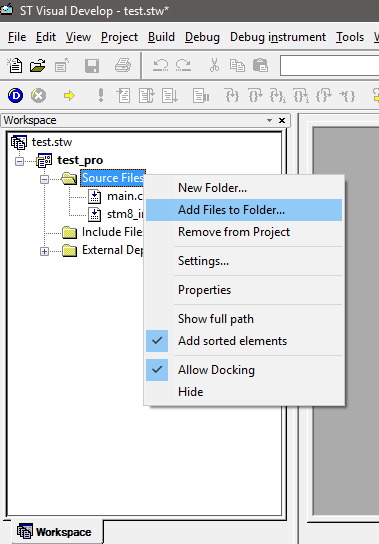This screenshot has width=379, height=544.
Task: Open the Workspace panel dropdown arrow
Action: click(269, 120)
